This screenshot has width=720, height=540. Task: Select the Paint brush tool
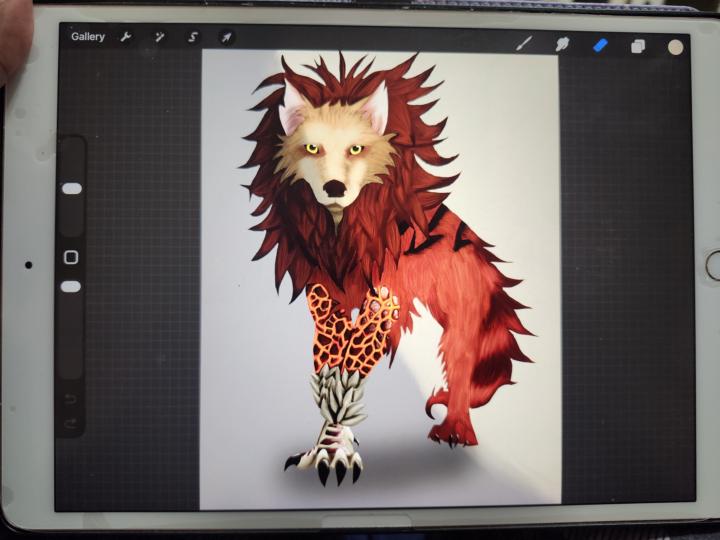tap(524, 44)
